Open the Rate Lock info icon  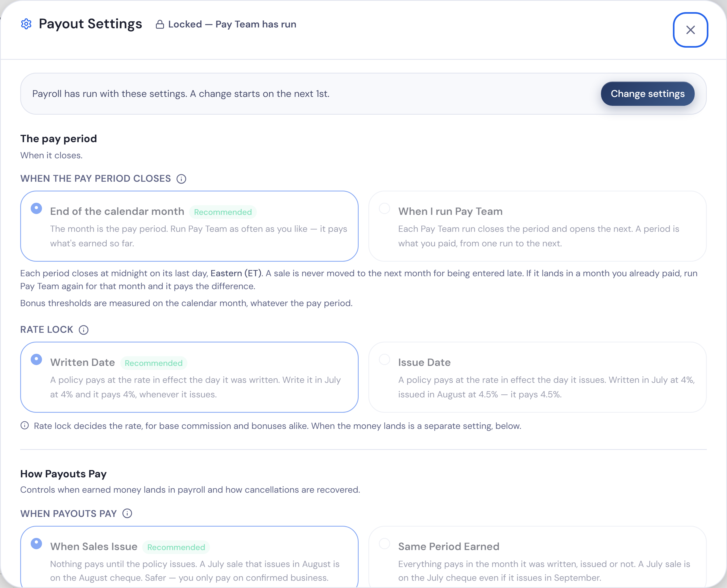click(x=84, y=330)
